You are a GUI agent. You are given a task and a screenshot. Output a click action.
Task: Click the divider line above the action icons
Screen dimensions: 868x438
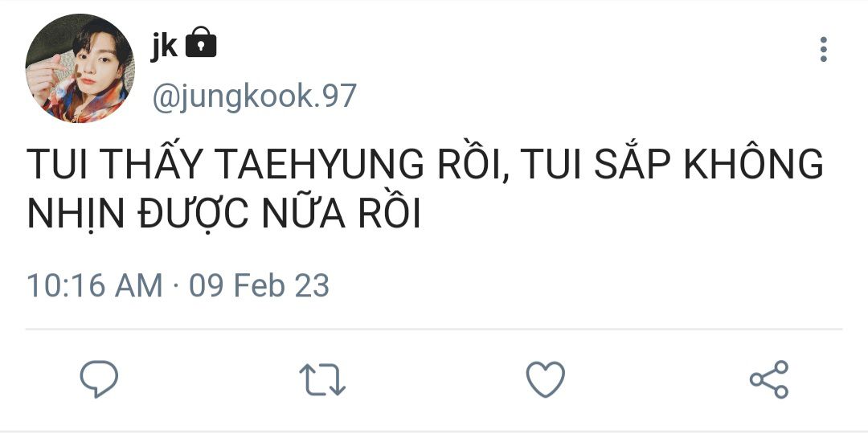coord(434,329)
